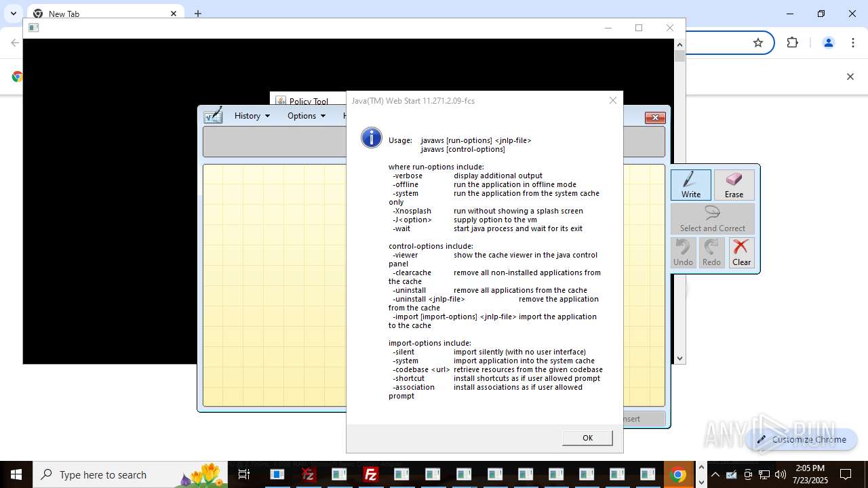Click the volume speaker tray icon
Screen dimensions: 868x488
[x=780, y=474]
